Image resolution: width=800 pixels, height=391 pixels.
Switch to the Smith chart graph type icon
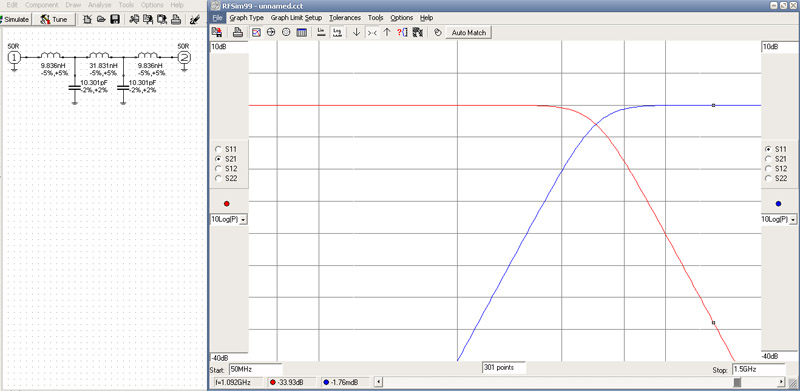(271, 32)
